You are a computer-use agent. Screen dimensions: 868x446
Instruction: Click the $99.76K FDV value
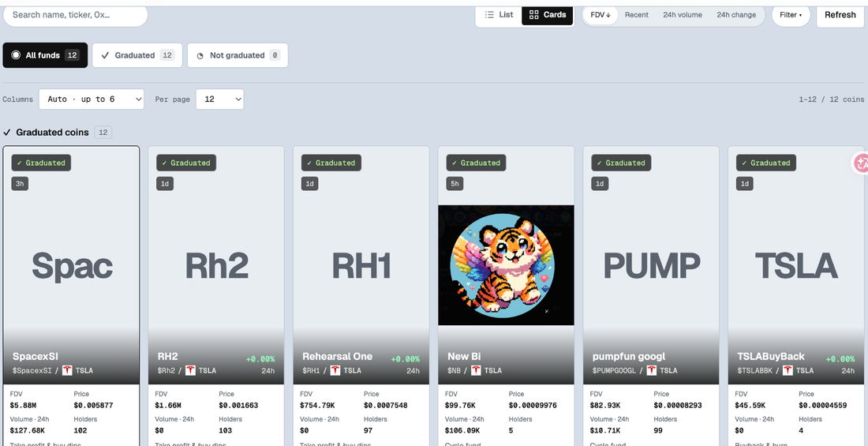coord(461,406)
